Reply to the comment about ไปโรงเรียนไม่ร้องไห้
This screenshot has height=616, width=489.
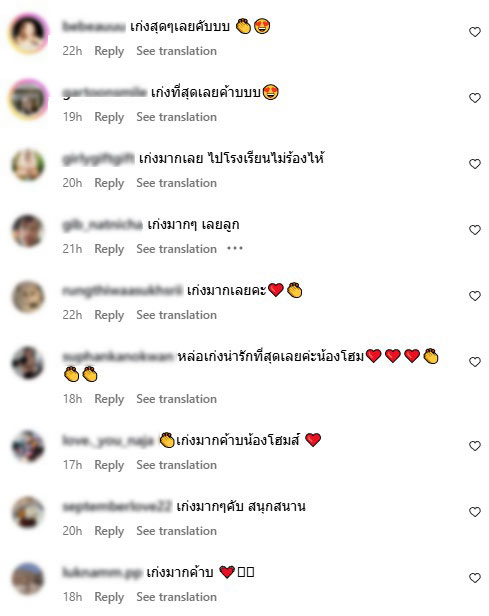(x=109, y=183)
